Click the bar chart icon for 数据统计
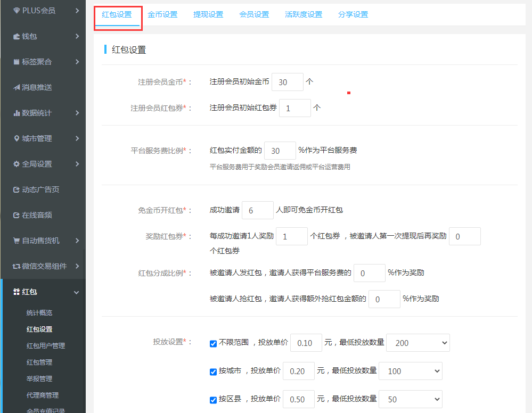532x413 pixels. click(x=17, y=113)
